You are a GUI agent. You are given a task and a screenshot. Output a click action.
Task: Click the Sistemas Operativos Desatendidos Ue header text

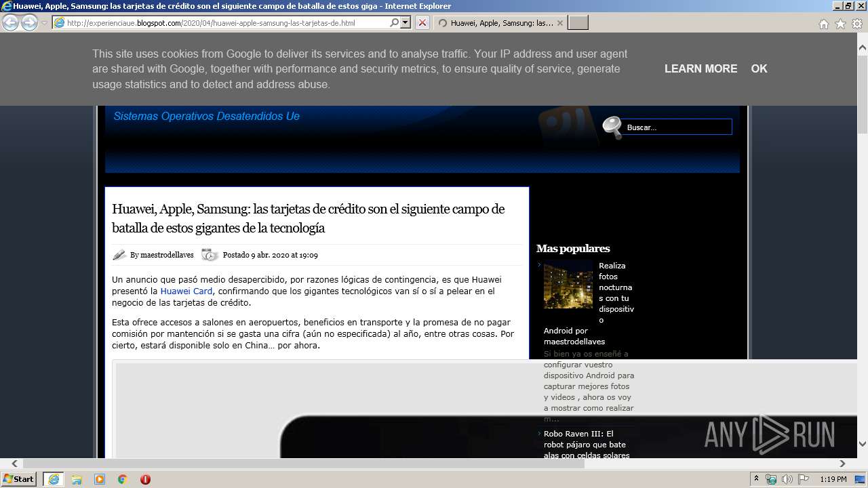click(206, 116)
